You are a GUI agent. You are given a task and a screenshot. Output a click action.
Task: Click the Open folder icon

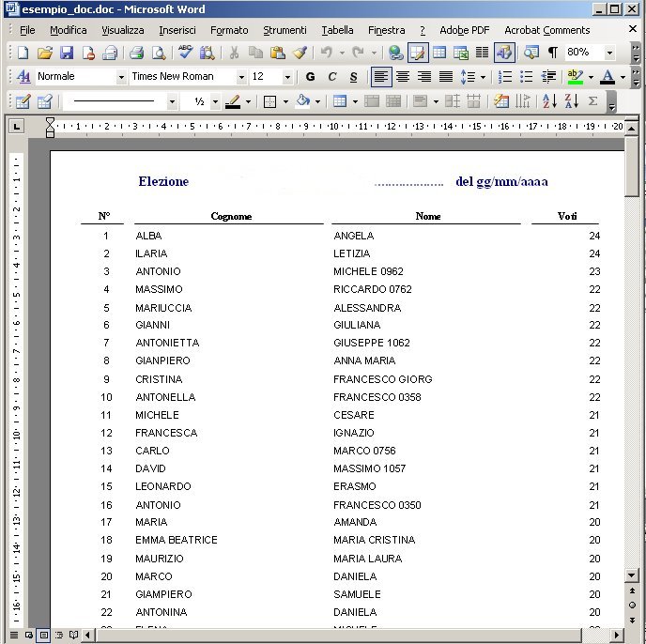click(44, 53)
